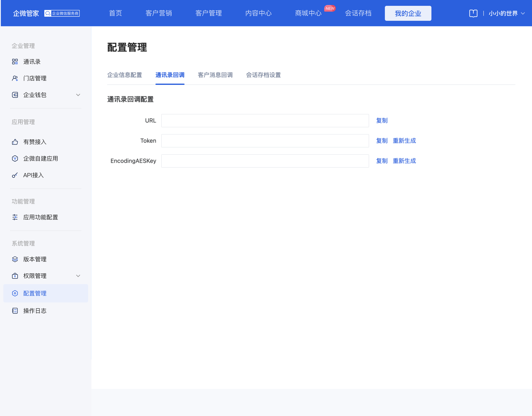This screenshot has width=532, height=416.
Task: Click the 有赞接入 thumbs-up icon
Action: [x=15, y=142]
